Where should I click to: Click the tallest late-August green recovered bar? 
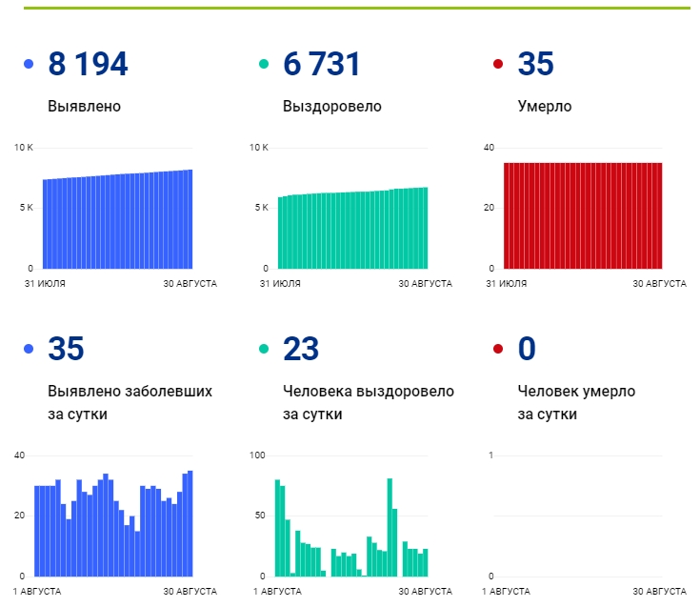coord(390,528)
